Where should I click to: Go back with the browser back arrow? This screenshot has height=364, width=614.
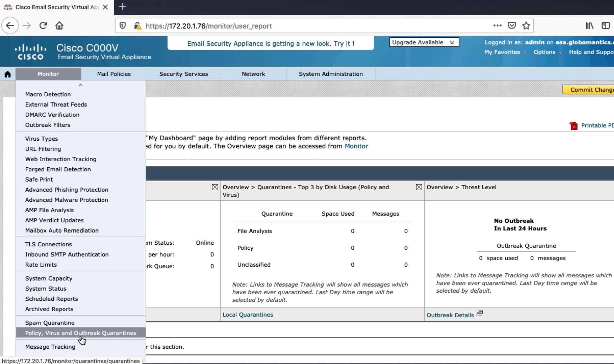tap(10, 26)
